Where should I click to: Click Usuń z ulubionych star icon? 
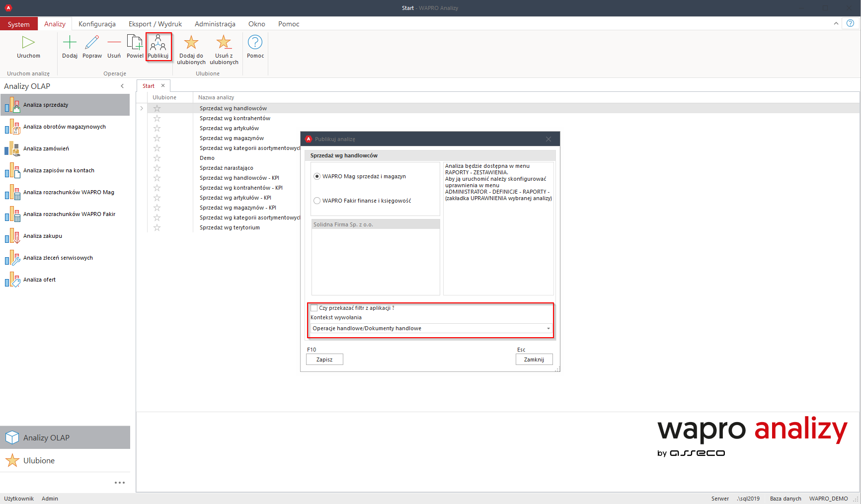tap(224, 42)
